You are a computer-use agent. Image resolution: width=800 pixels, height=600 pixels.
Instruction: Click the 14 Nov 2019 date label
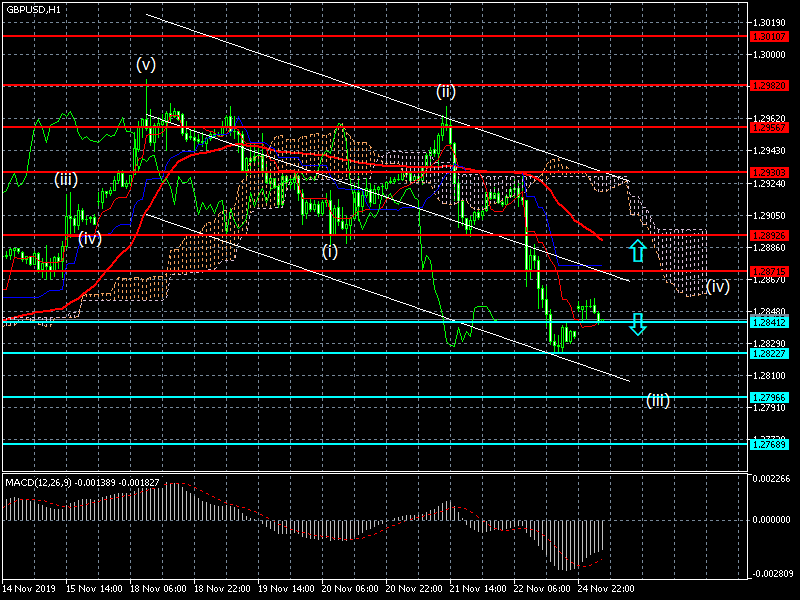tap(30, 589)
